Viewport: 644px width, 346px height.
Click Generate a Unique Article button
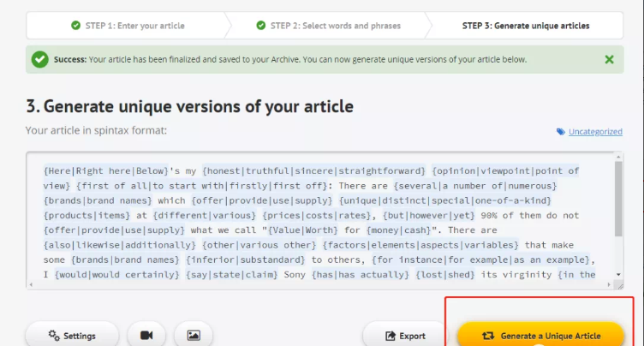coord(541,336)
